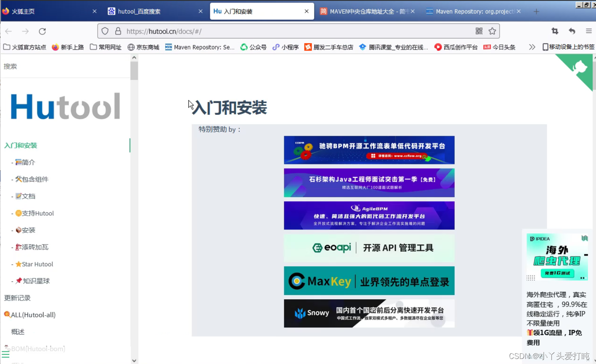The height and width of the screenshot is (364, 596).
Task: Generate a QR code for the page
Action: [479, 31]
